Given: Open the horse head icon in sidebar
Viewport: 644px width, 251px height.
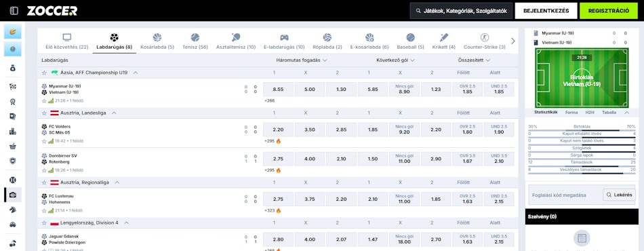Looking at the screenshot, I should pyautogui.click(x=13, y=210).
